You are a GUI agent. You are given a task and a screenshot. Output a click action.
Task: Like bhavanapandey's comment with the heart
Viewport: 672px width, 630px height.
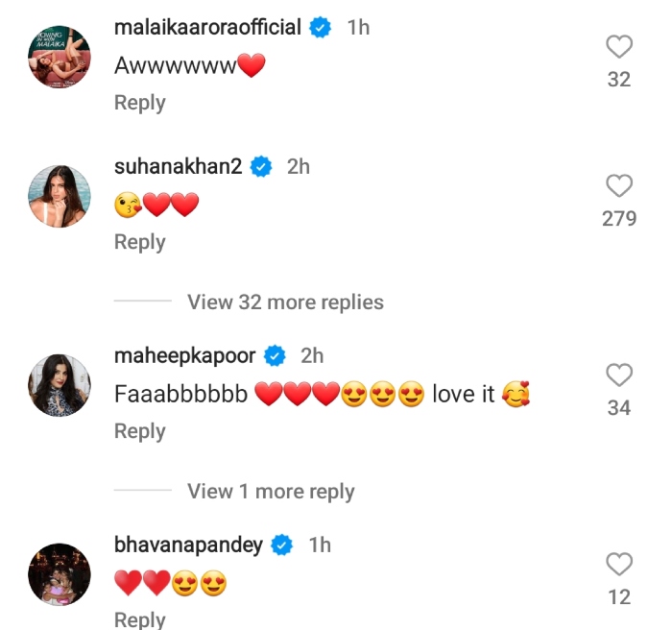pos(620,564)
